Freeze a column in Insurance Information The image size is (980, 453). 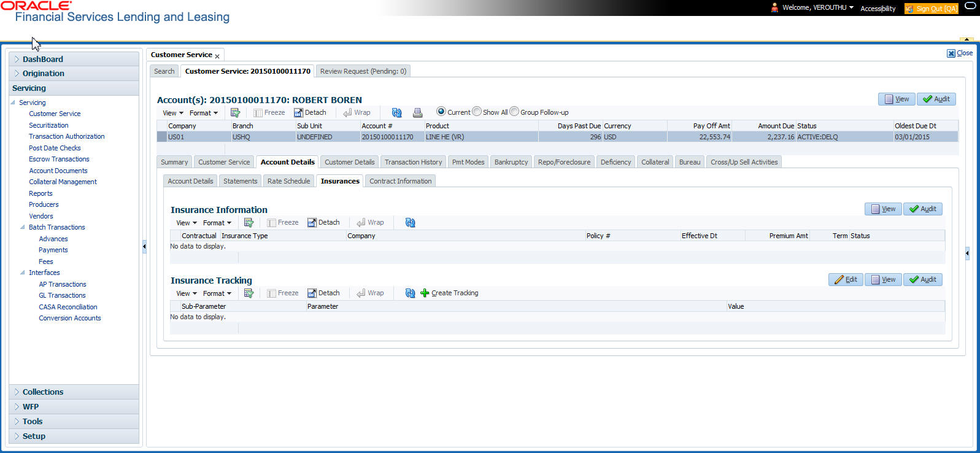click(x=282, y=223)
